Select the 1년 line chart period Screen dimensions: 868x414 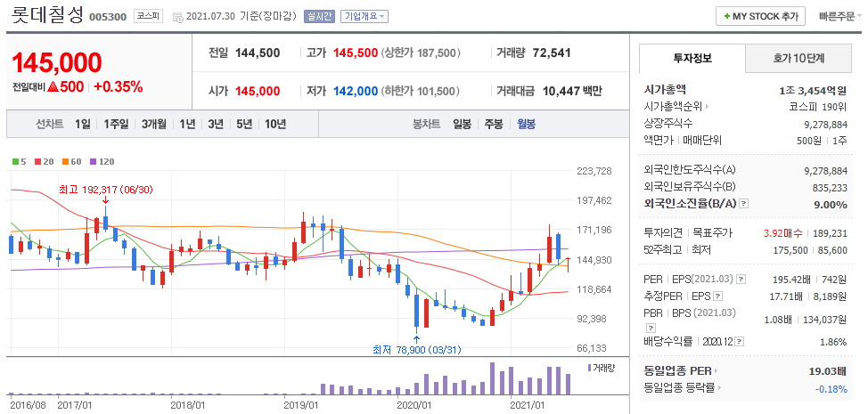pyautogui.click(x=187, y=124)
